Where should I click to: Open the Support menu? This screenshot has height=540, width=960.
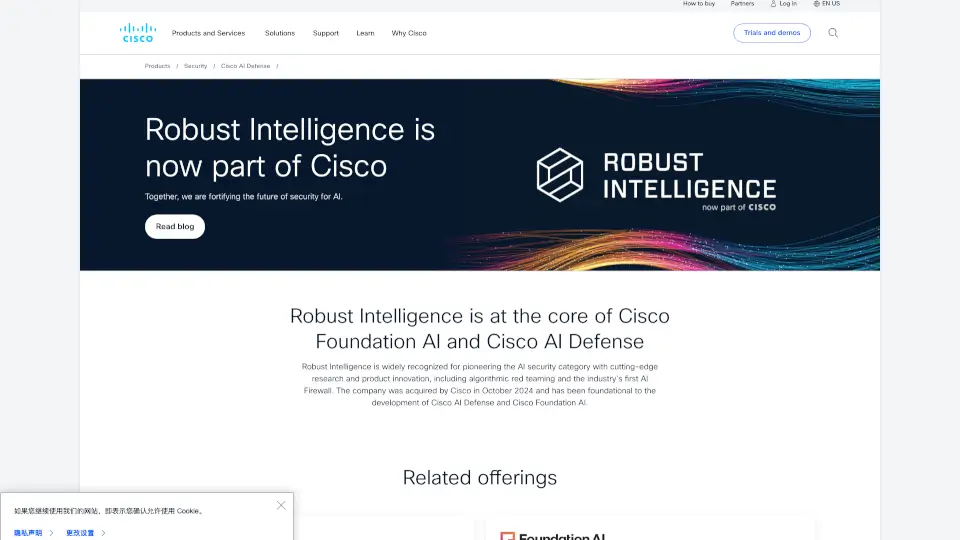[x=326, y=33]
